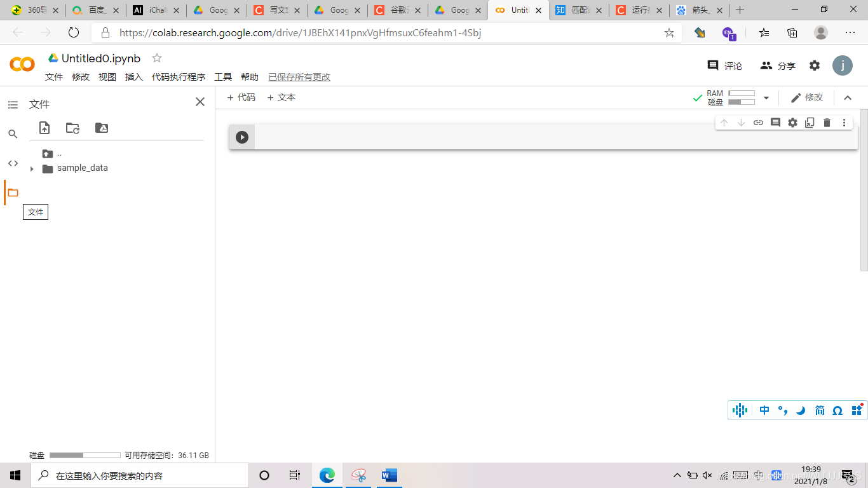
Task: Add a comment to the cell
Action: click(775, 123)
